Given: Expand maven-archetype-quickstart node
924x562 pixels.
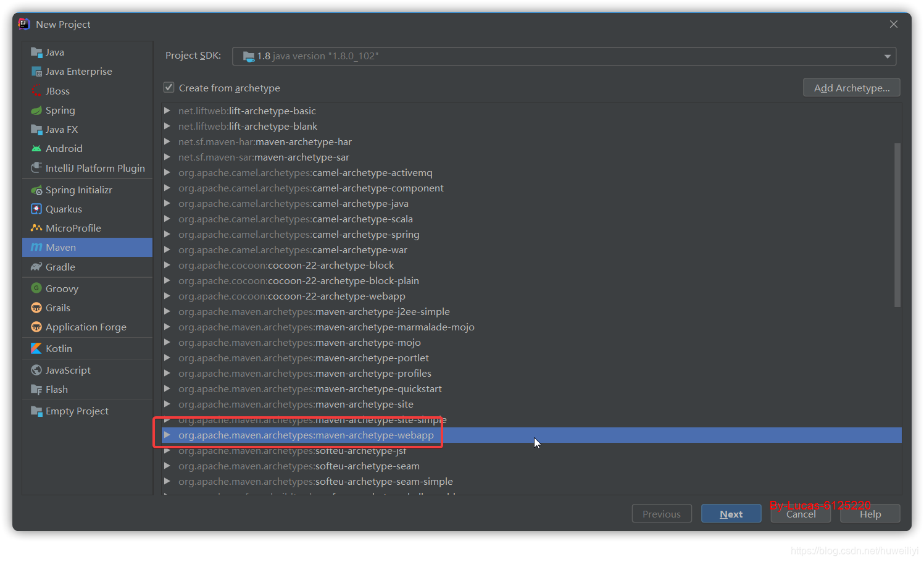Looking at the screenshot, I should click(167, 388).
